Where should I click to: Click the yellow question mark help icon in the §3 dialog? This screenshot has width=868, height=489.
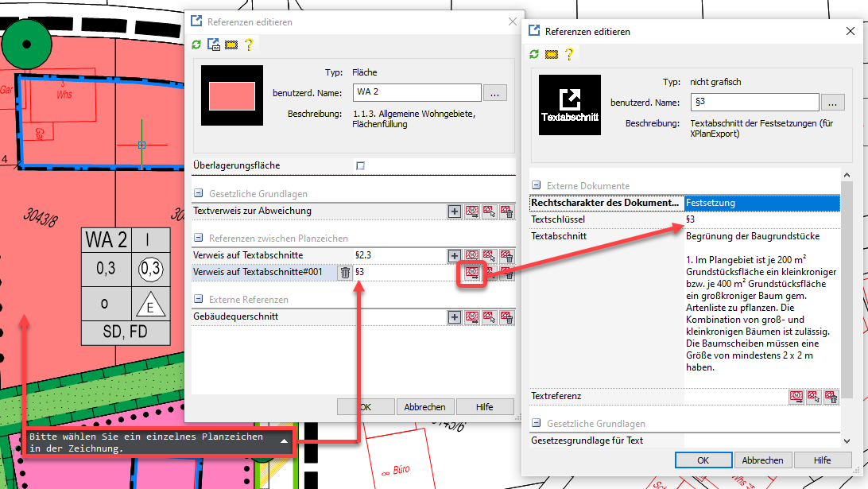click(569, 54)
